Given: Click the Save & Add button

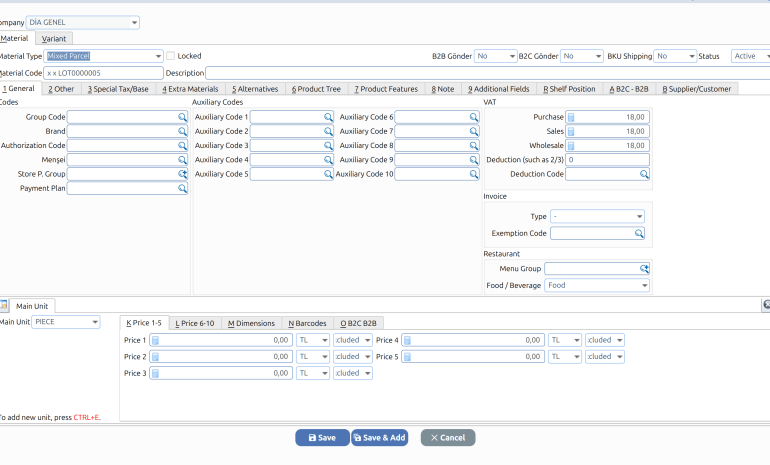Looking at the screenshot, I should (x=380, y=438).
